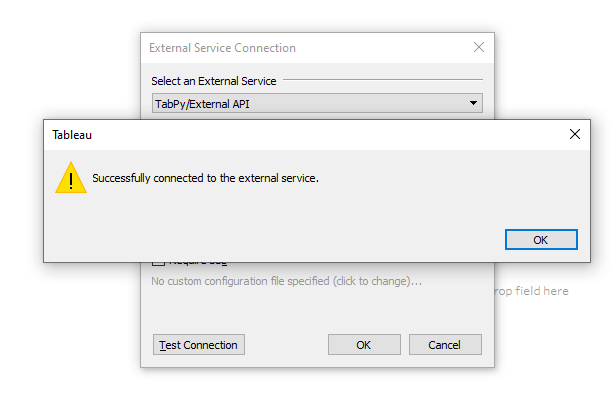This screenshot has width=616, height=402.
Task: Cancel the External Service Connection dialog
Action: (x=444, y=345)
